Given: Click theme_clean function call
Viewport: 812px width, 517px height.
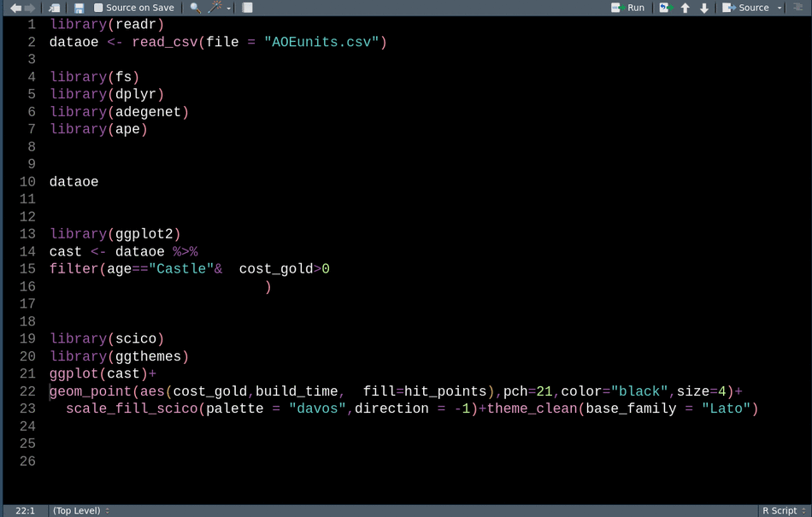Looking at the screenshot, I should pyautogui.click(x=532, y=408).
